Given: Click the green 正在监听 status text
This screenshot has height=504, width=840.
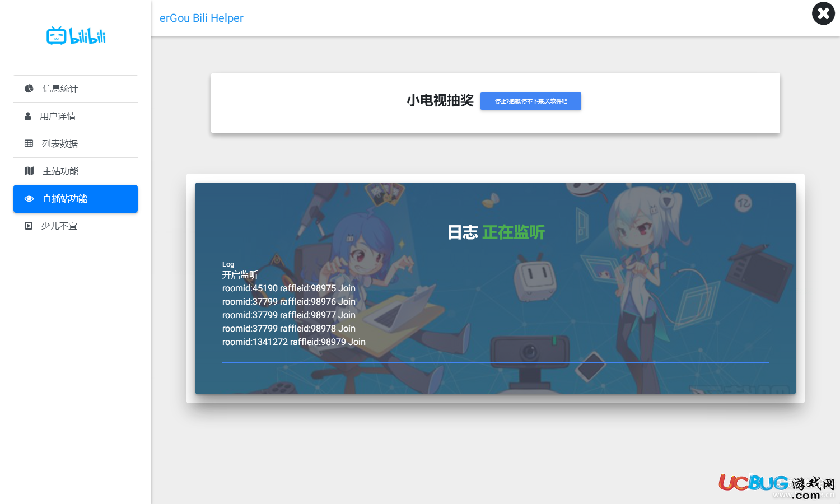Looking at the screenshot, I should point(514,232).
